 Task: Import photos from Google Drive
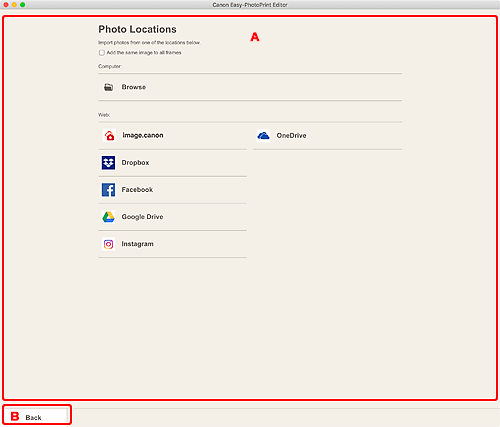(172, 217)
